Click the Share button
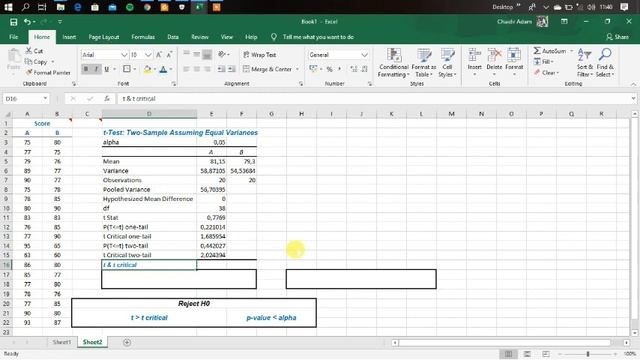This screenshot has height=360, width=640. coord(617,37)
